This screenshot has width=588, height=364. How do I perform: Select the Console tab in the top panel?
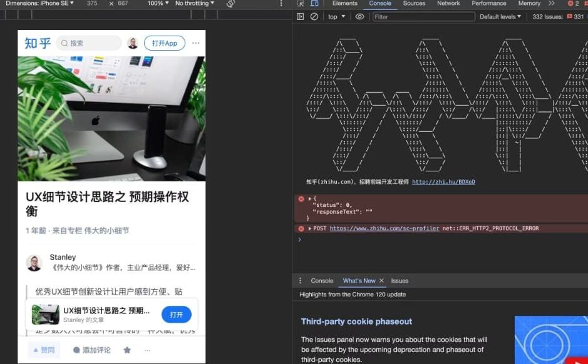pos(380,3)
